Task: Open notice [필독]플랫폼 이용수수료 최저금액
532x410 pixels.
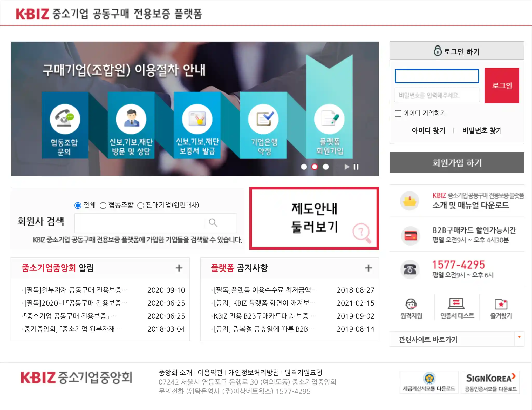Action: [x=265, y=290]
